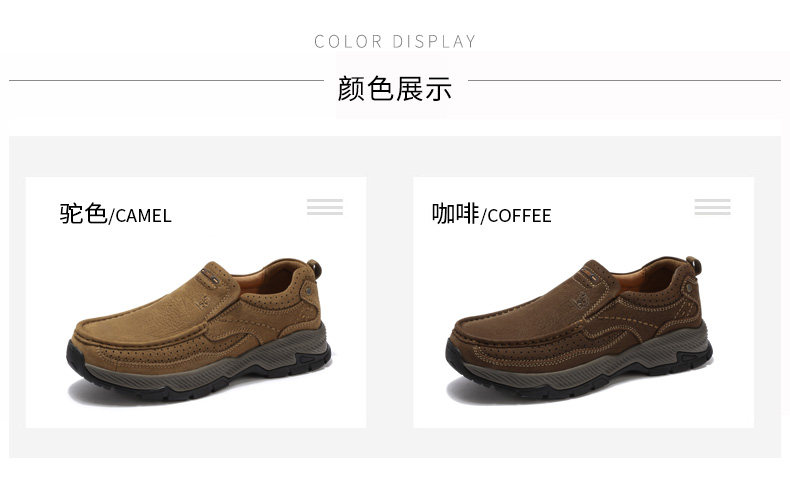This screenshot has height=488, width=790.
Task: Select the camel colored shoe image
Action: click(x=199, y=330)
